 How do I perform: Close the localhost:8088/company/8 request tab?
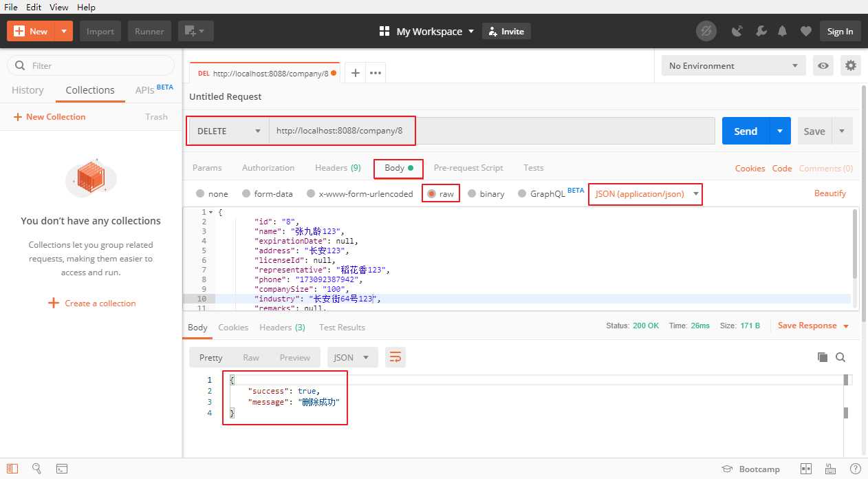(x=334, y=73)
